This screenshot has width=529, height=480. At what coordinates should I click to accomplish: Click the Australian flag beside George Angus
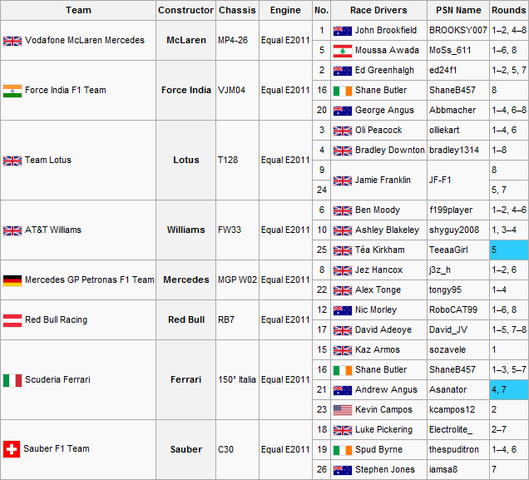point(342,111)
